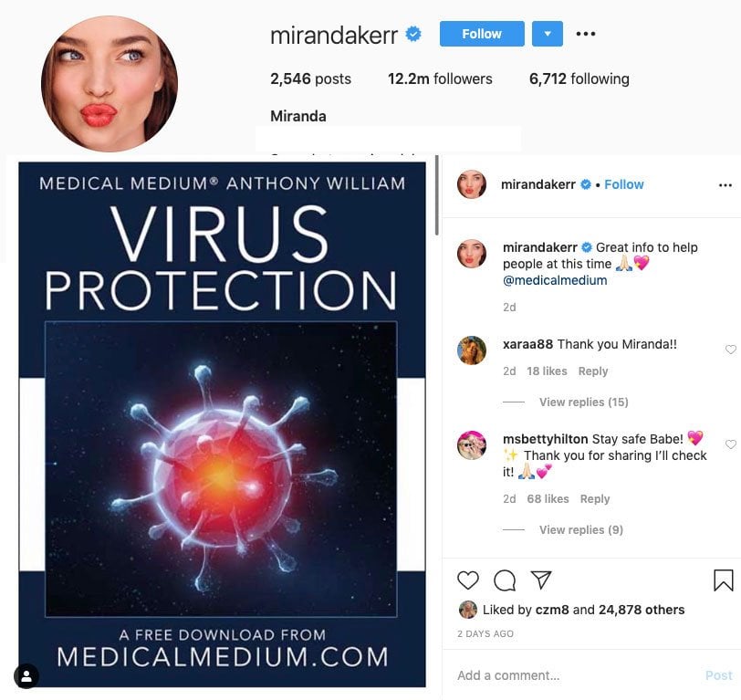Open the three-dot menu in the post header
Screen dimensions: 741x700
(x=725, y=184)
